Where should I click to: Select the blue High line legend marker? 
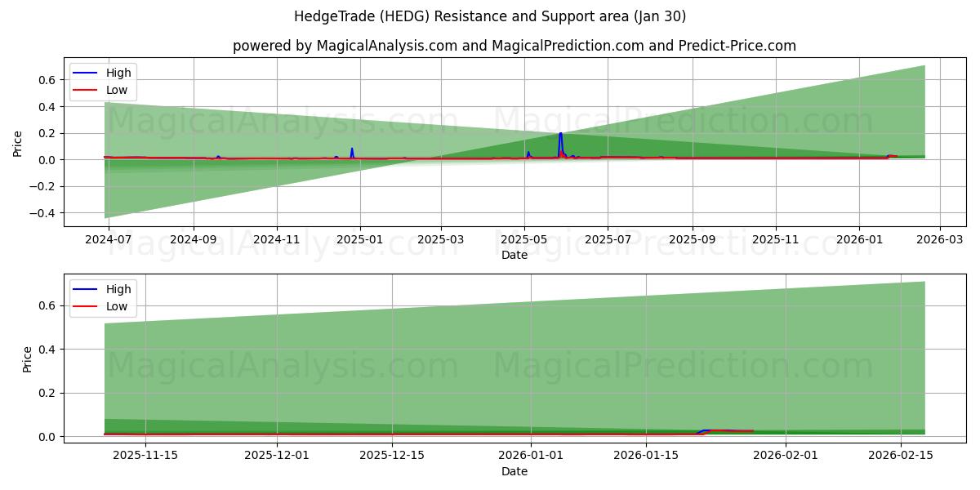87,73
